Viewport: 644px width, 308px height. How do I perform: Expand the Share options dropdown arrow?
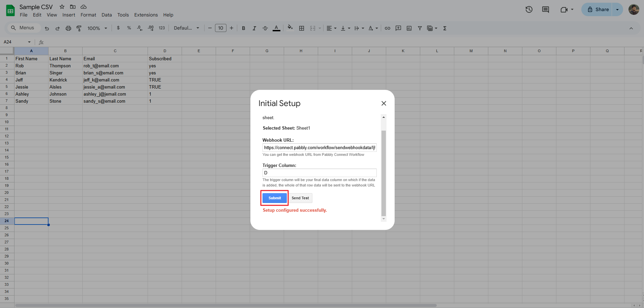coord(617,9)
